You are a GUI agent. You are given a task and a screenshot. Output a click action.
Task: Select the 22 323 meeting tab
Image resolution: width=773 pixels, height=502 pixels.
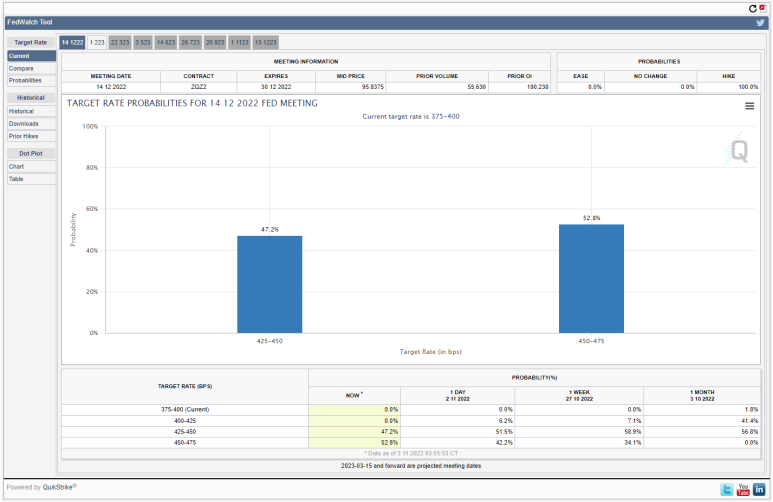[x=120, y=42]
